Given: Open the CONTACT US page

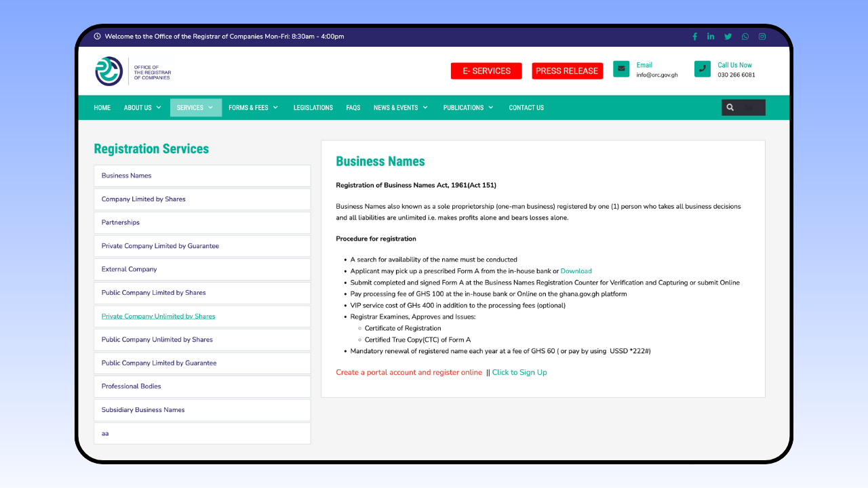Looking at the screenshot, I should [x=526, y=107].
